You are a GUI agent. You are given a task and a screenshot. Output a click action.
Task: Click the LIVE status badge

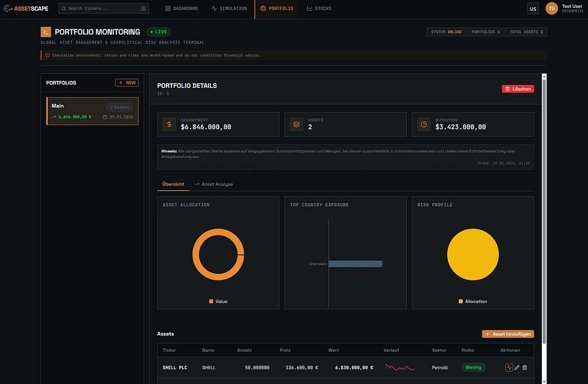pyautogui.click(x=159, y=31)
